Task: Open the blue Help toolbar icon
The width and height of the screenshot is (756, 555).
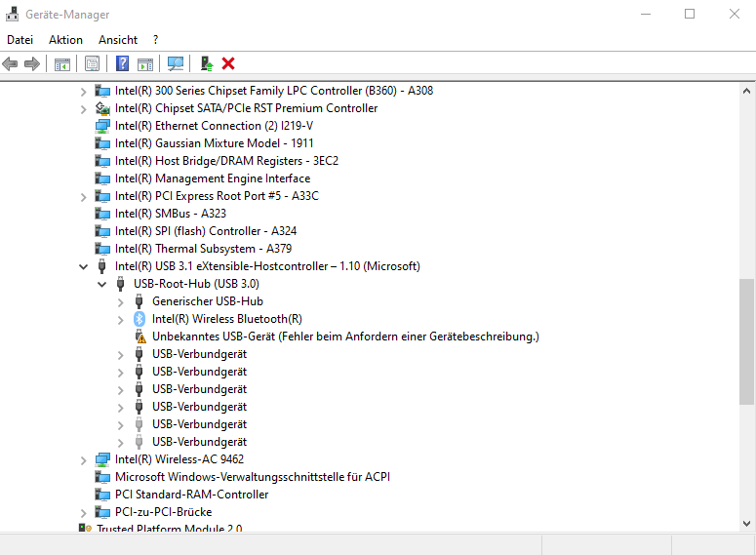Action: (123, 63)
